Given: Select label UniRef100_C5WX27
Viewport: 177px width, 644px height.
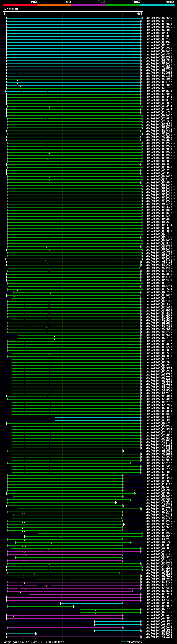Looking at the screenshot, I should coord(159,48).
